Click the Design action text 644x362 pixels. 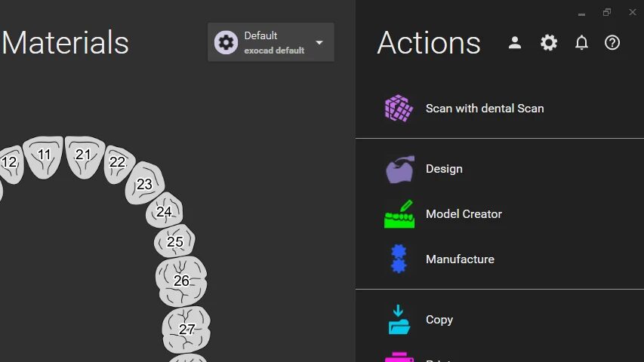444,169
